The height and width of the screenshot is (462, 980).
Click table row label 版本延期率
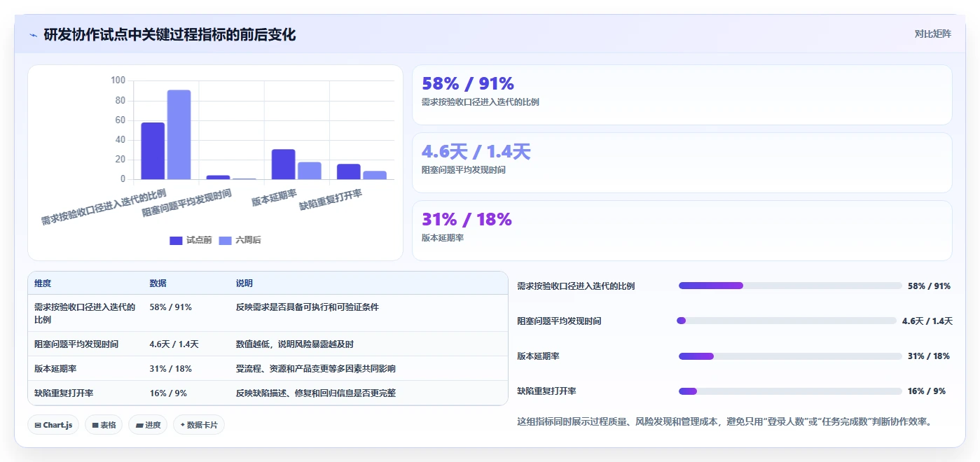click(55, 368)
